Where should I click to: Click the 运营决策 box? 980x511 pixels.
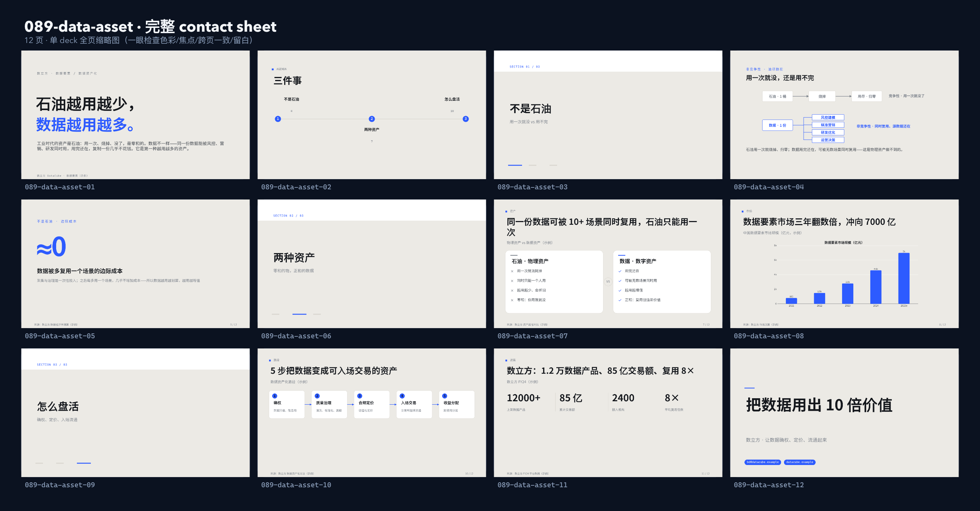(828, 140)
